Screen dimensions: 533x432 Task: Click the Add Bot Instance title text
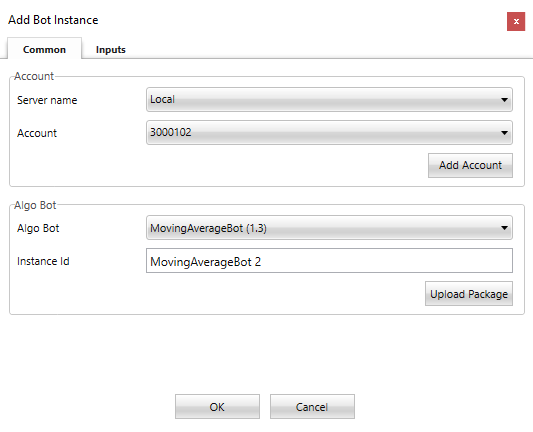(53, 20)
